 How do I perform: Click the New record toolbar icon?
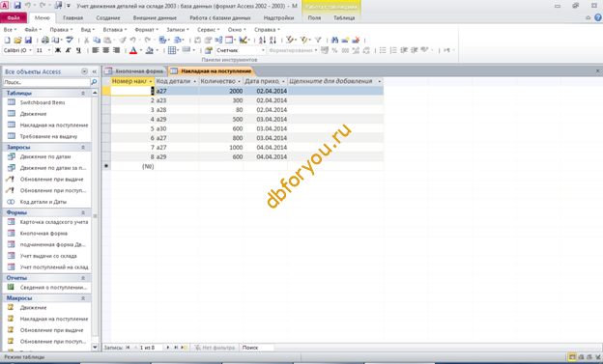tap(345, 40)
